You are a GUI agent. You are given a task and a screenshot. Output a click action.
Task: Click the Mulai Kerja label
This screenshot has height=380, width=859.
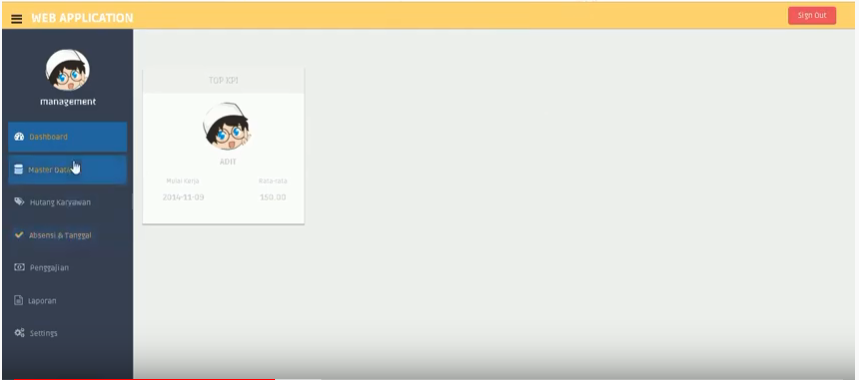182,181
